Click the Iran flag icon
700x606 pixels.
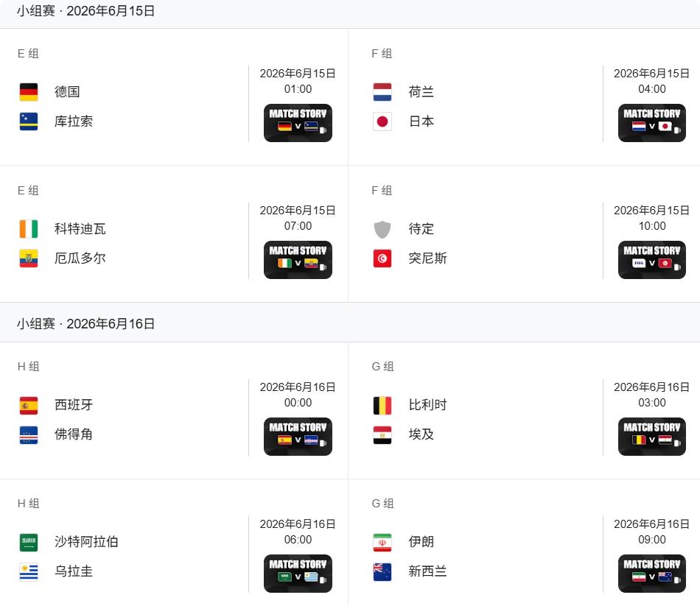[x=382, y=542]
